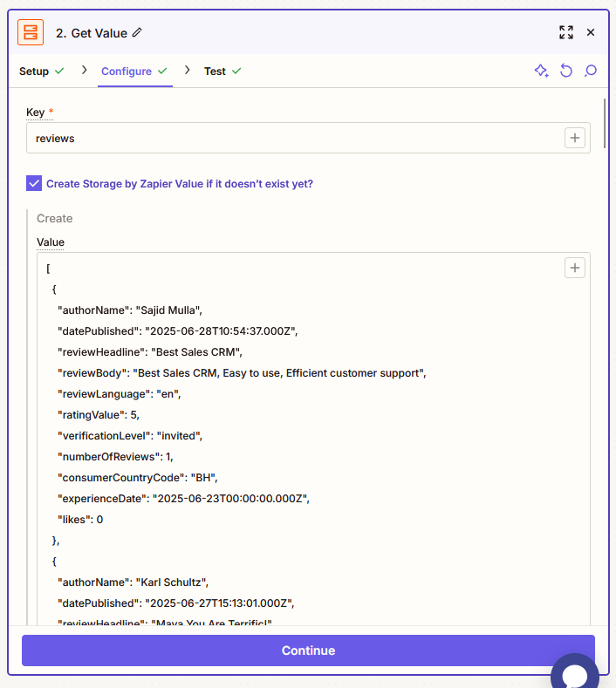Screen dimensions: 616x688
Task: Click the "2. Get Value" step title
Action: (x=92, y=33)
